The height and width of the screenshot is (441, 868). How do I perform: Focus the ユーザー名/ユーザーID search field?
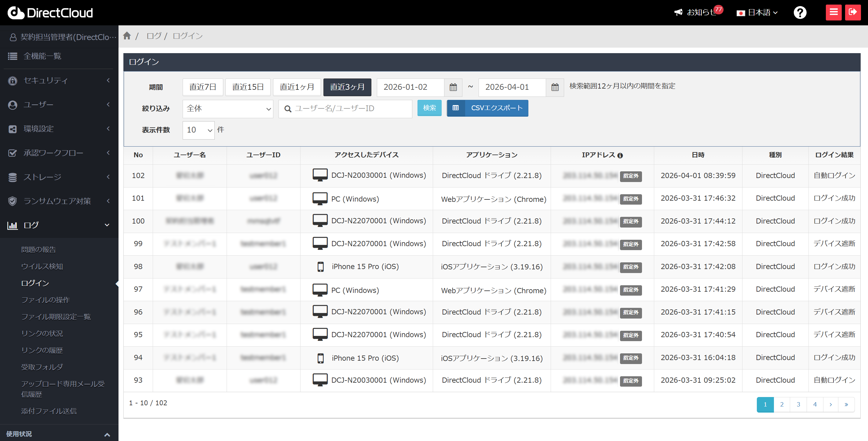tap(345, 108)
